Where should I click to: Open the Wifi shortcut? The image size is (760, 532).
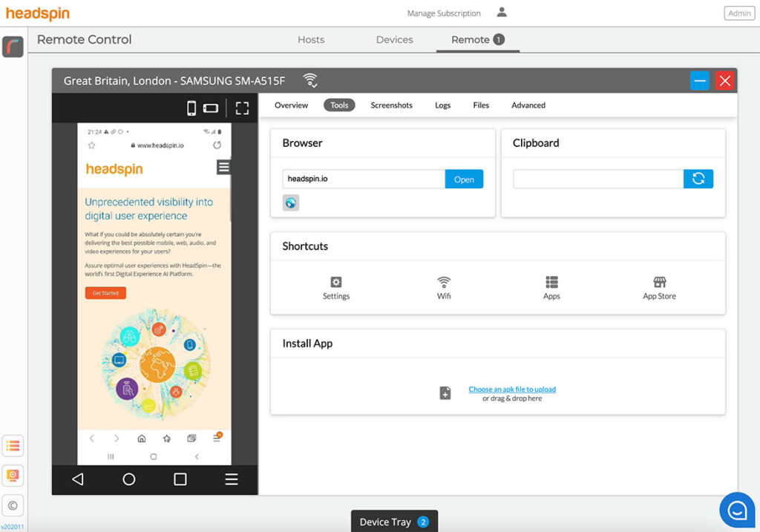click(x=444, y=289)
